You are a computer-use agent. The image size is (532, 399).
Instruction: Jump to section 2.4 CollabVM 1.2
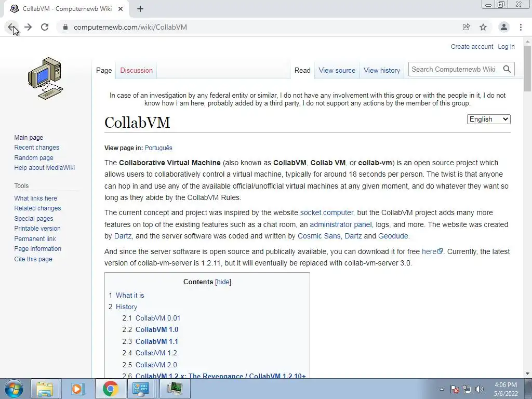(x=156, y=353)
